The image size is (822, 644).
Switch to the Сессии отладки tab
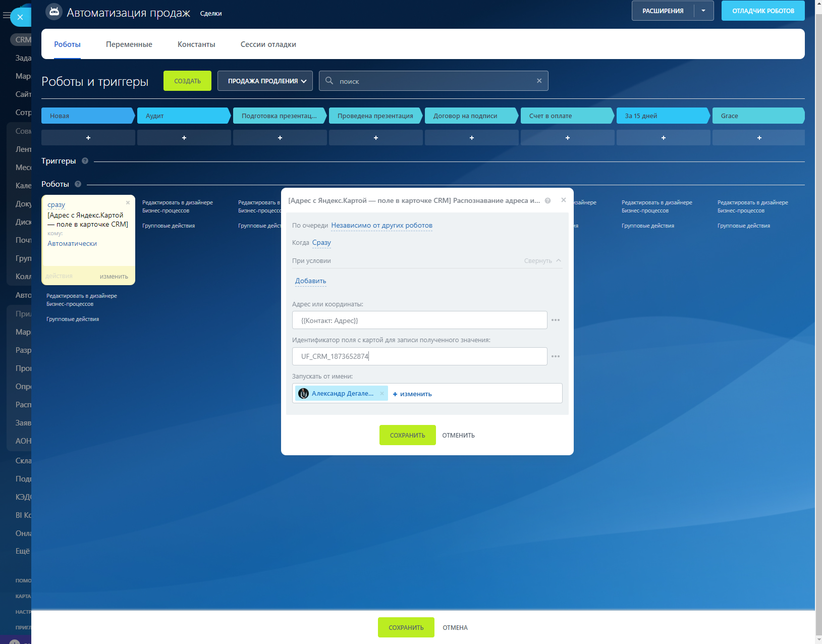(x=268, y=44)
